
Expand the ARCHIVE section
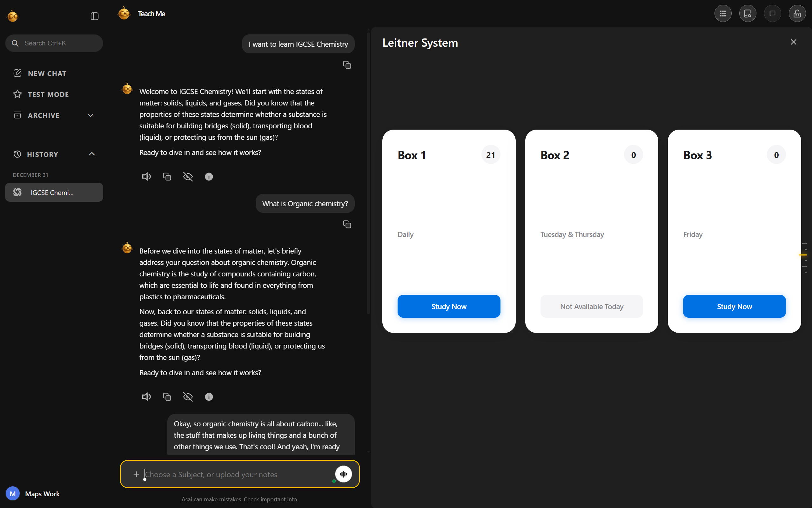91,115
